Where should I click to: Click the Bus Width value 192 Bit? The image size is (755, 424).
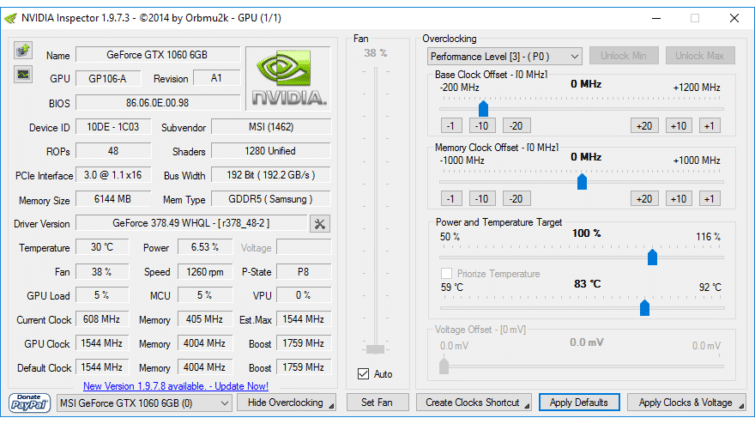point(271,175)
